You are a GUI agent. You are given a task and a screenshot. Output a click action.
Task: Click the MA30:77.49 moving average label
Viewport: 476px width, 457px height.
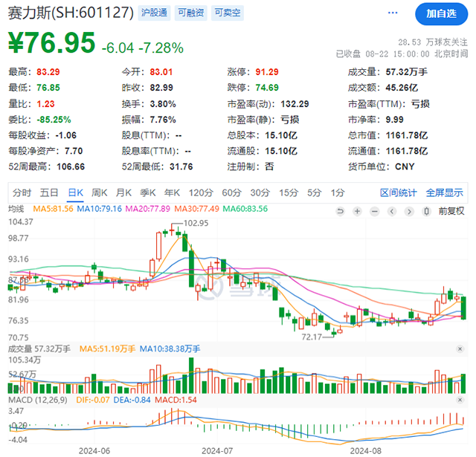point(196,209)
